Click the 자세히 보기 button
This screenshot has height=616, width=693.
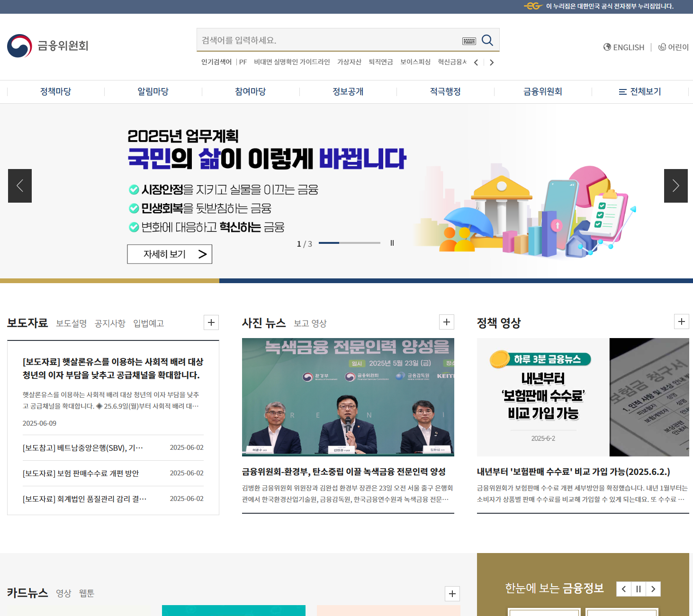[x=169, y=254]
